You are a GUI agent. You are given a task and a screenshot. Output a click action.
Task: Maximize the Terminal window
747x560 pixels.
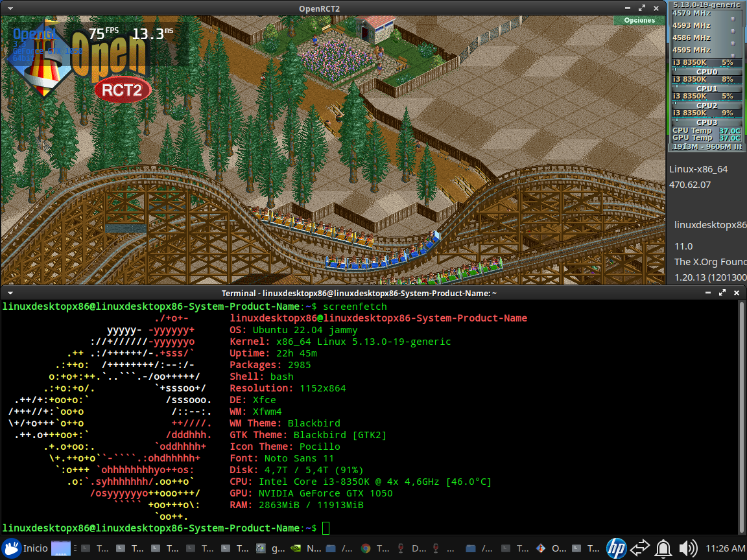point(722,293)
